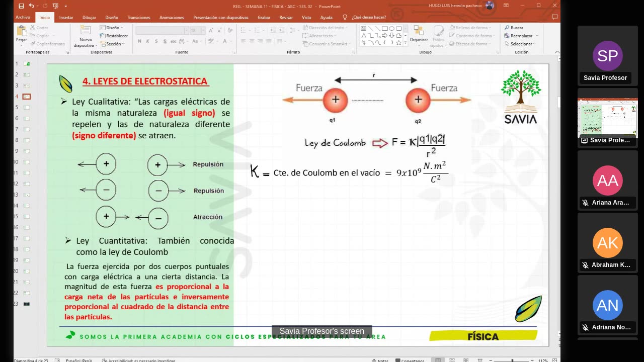Click Comentarios in the status bar

(x=411, y=360)
